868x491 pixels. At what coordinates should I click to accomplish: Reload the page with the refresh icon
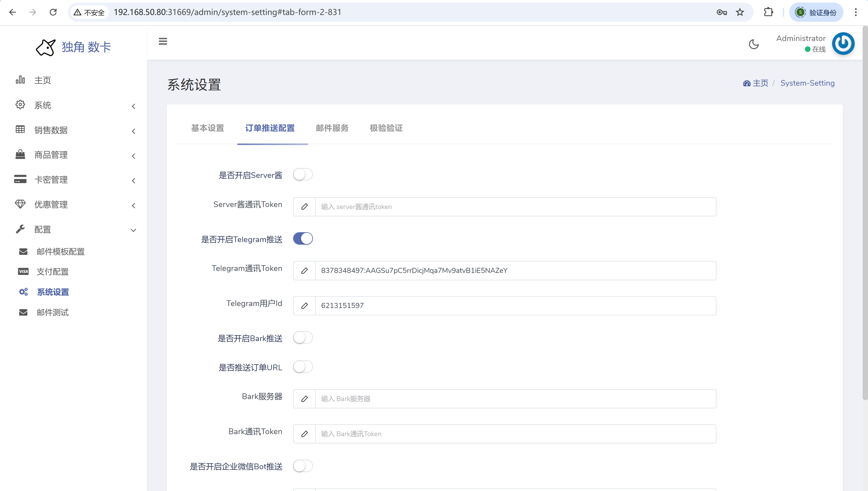click(x=53, y=12)
